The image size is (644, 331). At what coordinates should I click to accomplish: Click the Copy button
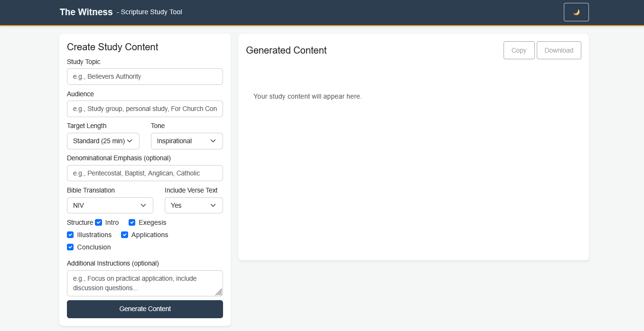(x=519, y=50)
